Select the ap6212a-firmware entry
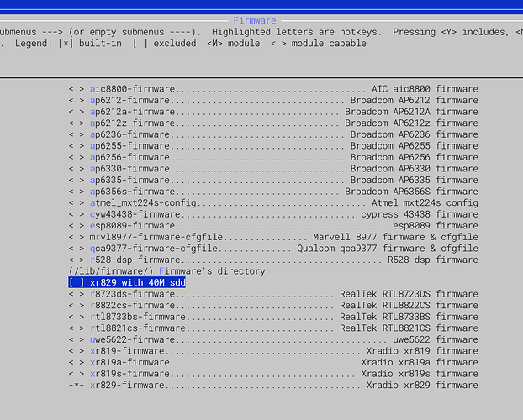This screenshot has height=420, width=523. click(273, 112)
